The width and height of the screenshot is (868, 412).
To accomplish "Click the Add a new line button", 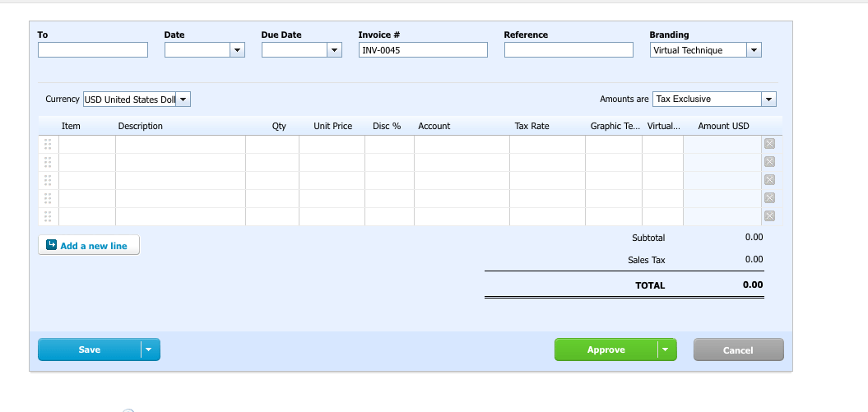I will click(89, 246).
